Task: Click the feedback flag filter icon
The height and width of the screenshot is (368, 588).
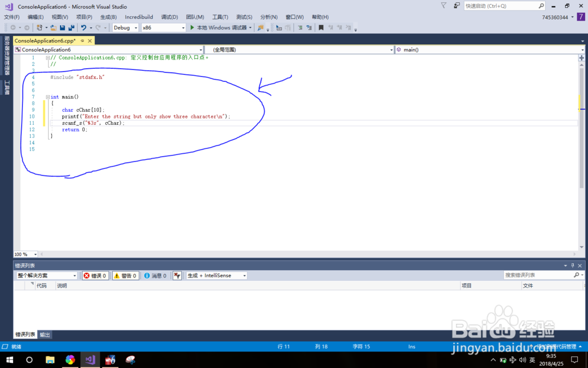Action: pyautogui.click(x=443, y=6)
